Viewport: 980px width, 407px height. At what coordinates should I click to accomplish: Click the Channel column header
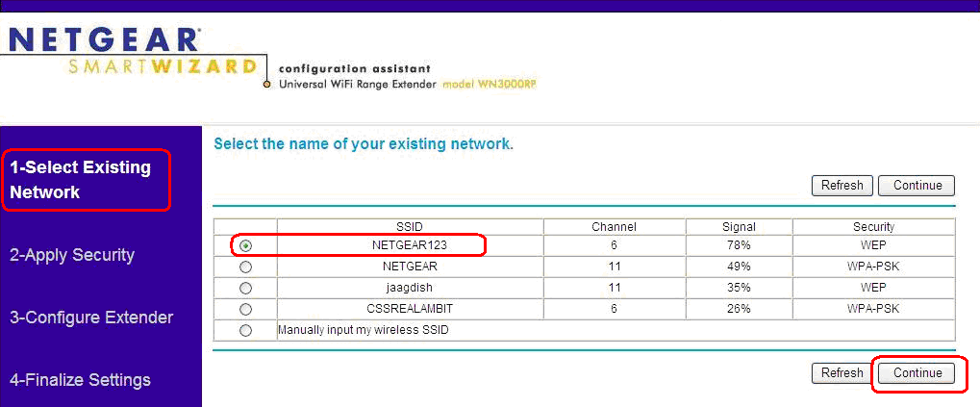[x=615, y=227]
